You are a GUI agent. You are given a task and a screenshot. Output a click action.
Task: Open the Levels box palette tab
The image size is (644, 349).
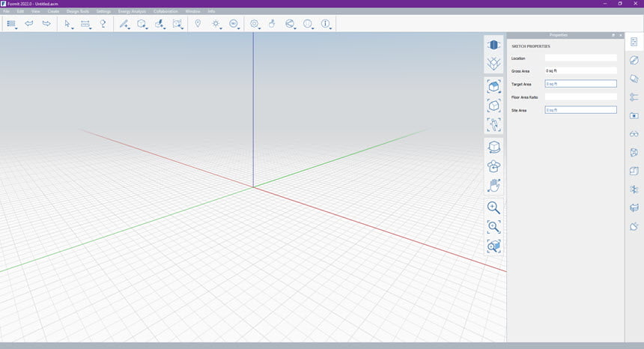pos(634,171)
